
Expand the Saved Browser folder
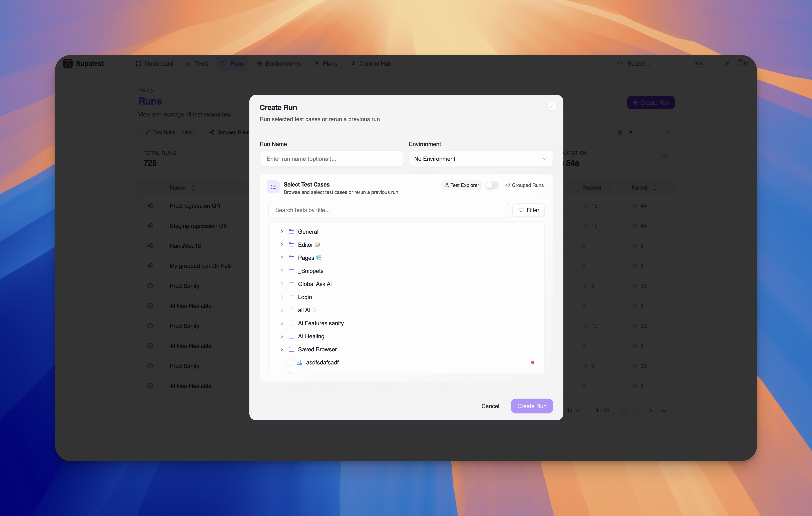pos(282,349)
